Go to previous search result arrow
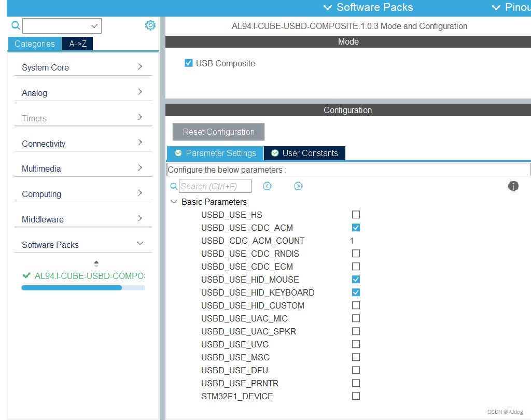The width and height of the screenshot is (531, 420). click(267, 186)
